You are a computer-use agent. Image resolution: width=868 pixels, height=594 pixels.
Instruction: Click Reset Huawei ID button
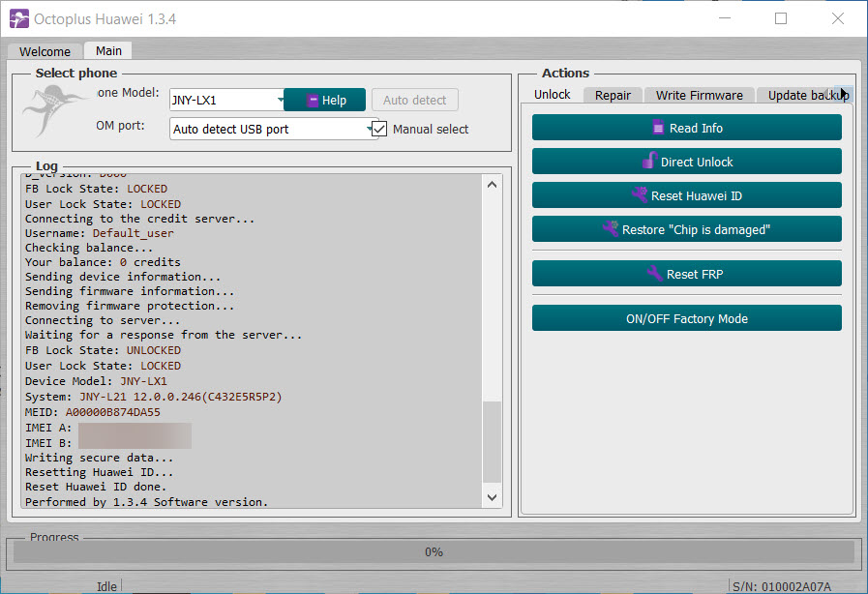[x=687, y=195]
